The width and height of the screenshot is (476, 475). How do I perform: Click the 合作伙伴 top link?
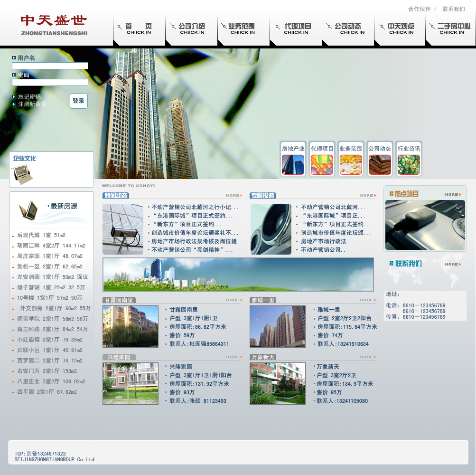click(x=419, y=9)
